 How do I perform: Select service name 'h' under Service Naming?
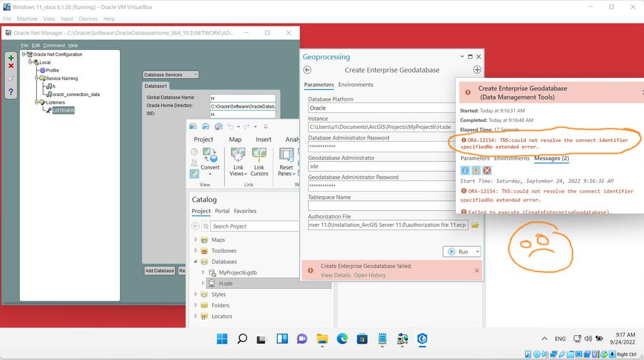[54, 86]
